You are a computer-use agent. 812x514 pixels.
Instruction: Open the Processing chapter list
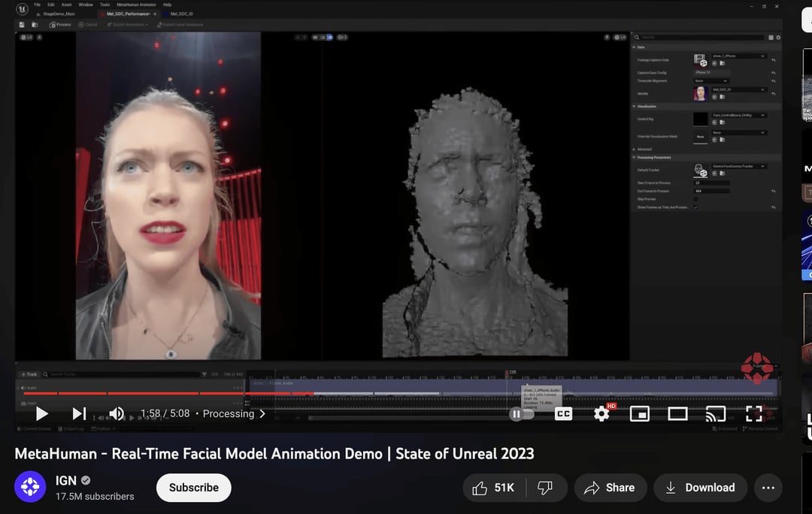[234, 413]
